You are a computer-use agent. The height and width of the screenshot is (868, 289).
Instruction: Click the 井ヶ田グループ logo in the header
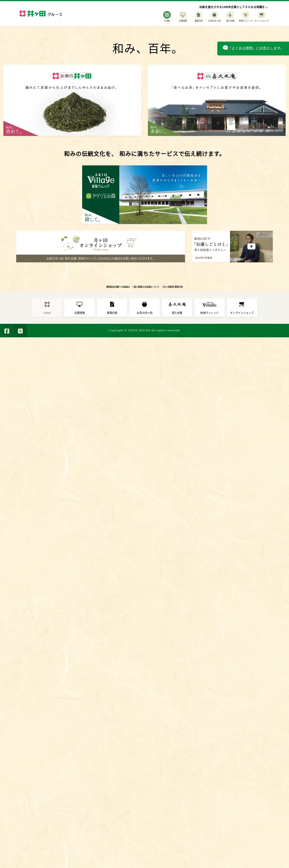click(x=41, y=14)
